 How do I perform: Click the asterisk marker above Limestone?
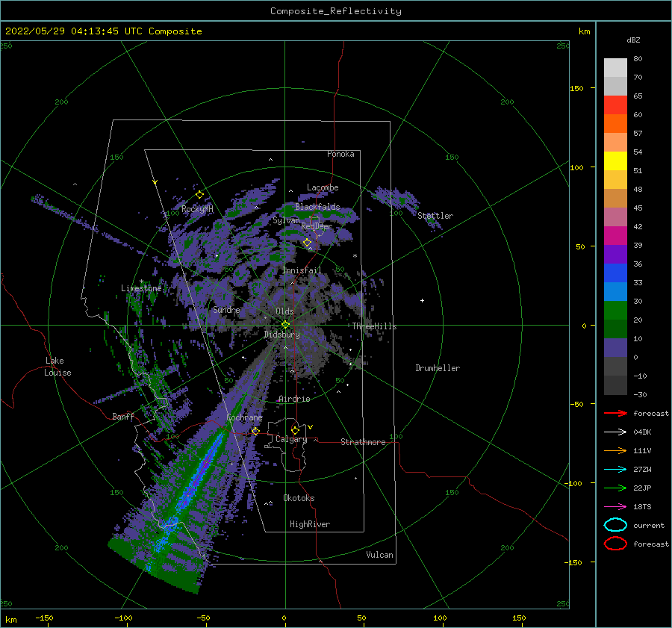tap(141, 282)
